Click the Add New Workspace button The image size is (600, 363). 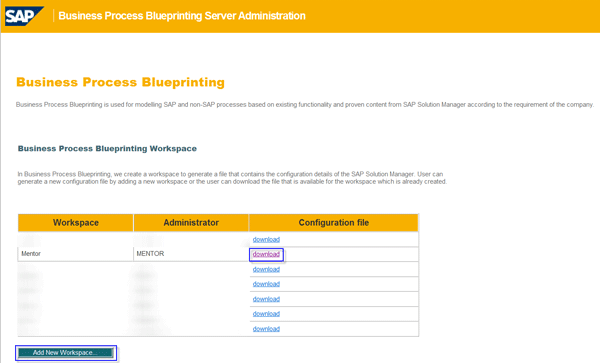click(x=66, y=353)
